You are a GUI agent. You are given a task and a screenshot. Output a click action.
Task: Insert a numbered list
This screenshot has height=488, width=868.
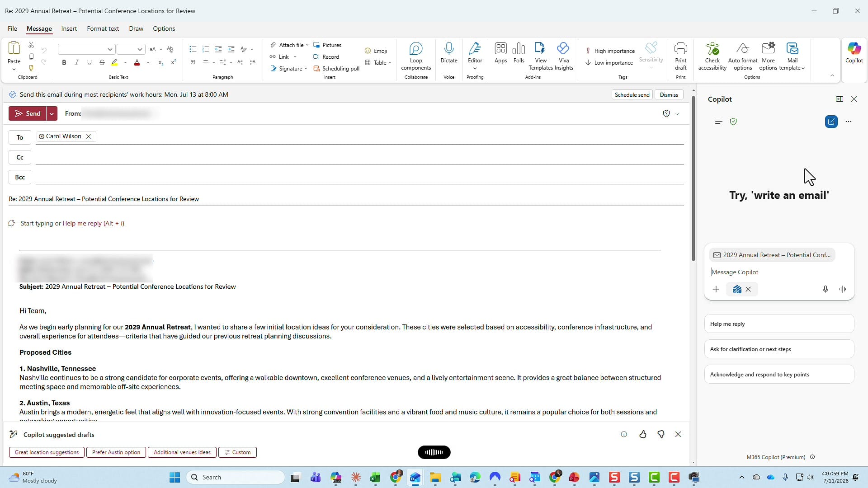coord(206,49)
